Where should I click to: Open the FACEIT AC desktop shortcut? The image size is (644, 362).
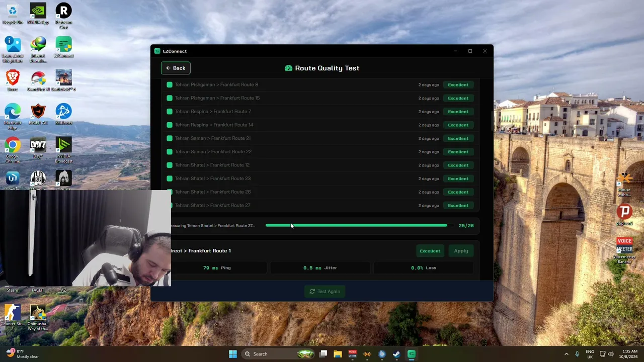(38, 114)
